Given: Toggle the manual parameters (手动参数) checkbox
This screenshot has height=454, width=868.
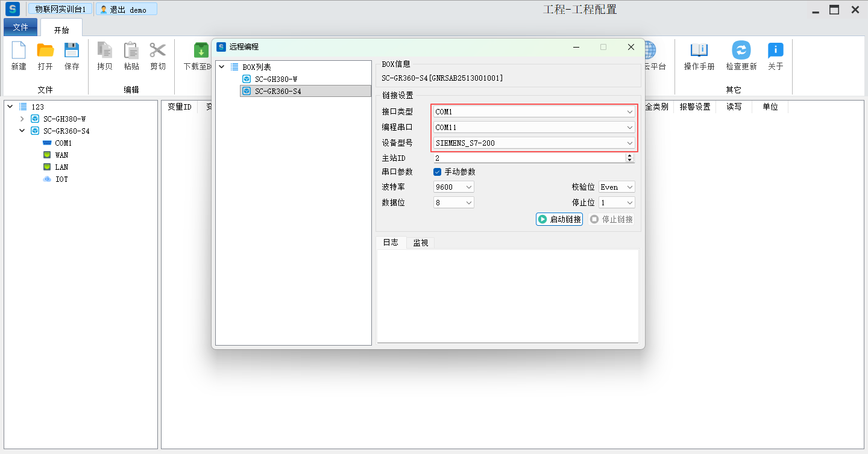Looking at the screenshot, I should (x=438, y=172).
